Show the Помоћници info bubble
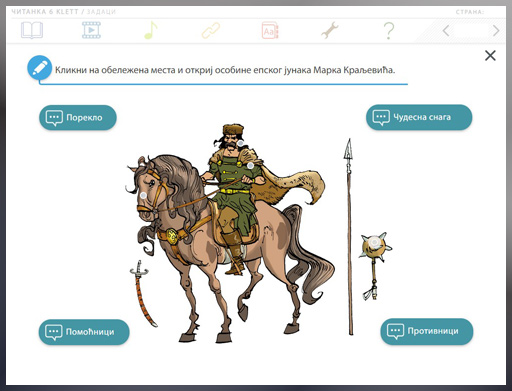 coord(84,332)
